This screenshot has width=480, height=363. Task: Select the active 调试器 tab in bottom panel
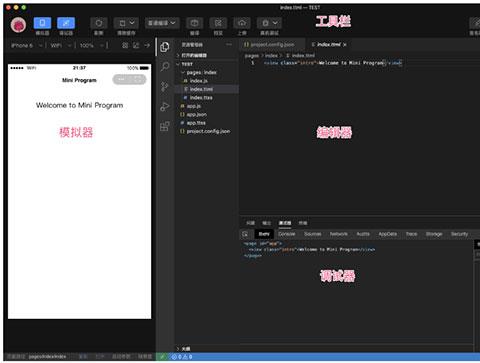(x=285, y=223)
